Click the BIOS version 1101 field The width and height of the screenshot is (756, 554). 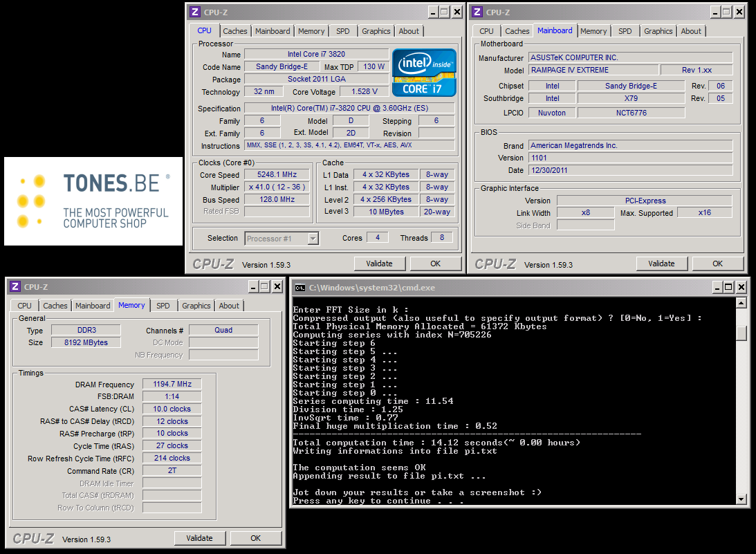point(631,158)
